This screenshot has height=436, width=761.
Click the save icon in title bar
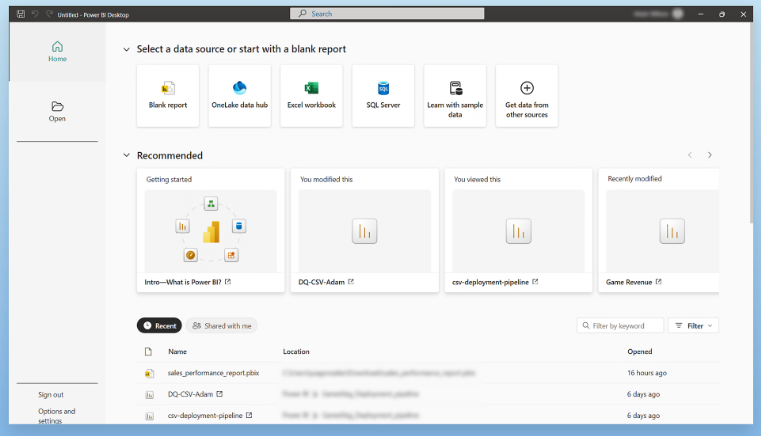click(21, 14)
